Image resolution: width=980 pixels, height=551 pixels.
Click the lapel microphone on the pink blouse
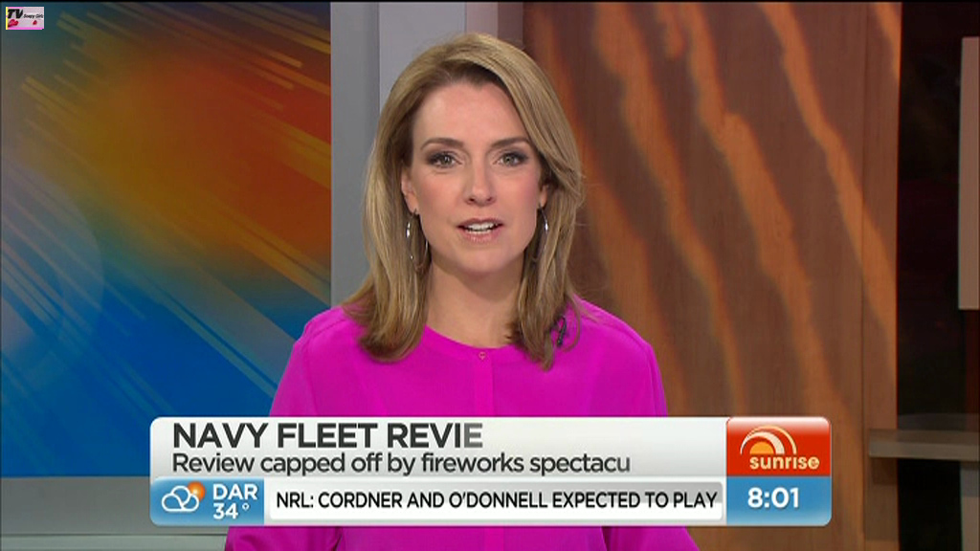560,330
